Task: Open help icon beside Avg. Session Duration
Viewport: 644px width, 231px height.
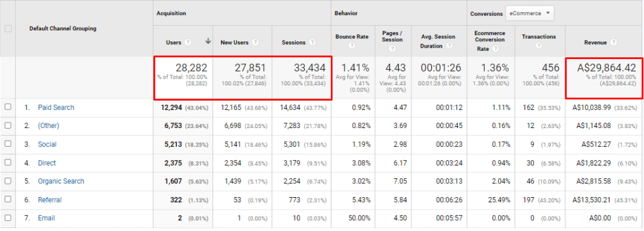Action: 449,46
